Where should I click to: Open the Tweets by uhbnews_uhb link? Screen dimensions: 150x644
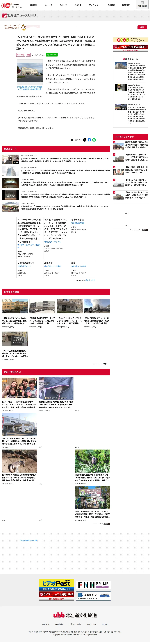click(x=29, y=540)
